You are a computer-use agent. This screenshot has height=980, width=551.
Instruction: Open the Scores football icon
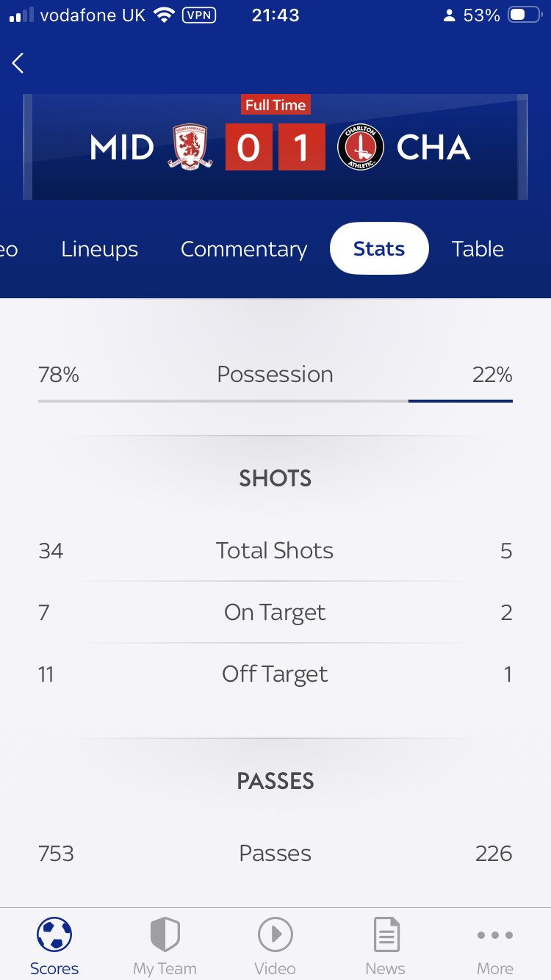(x=54, y=935)
